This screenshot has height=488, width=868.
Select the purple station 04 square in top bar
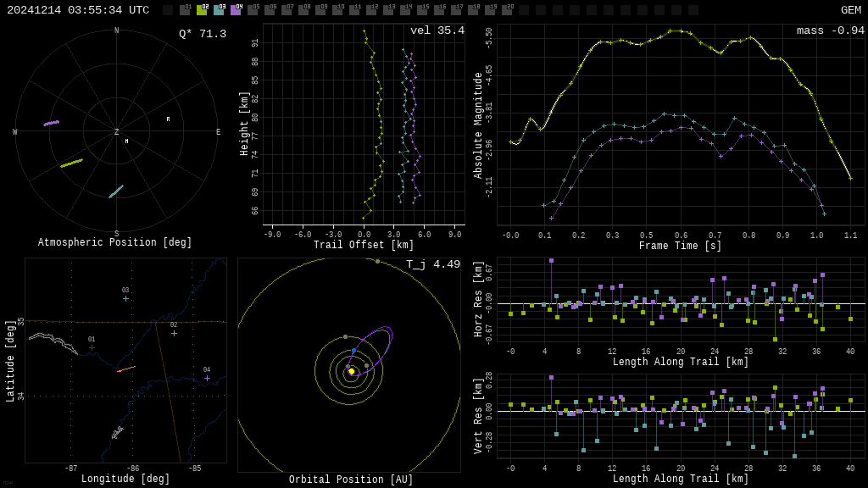click(236, 10)
